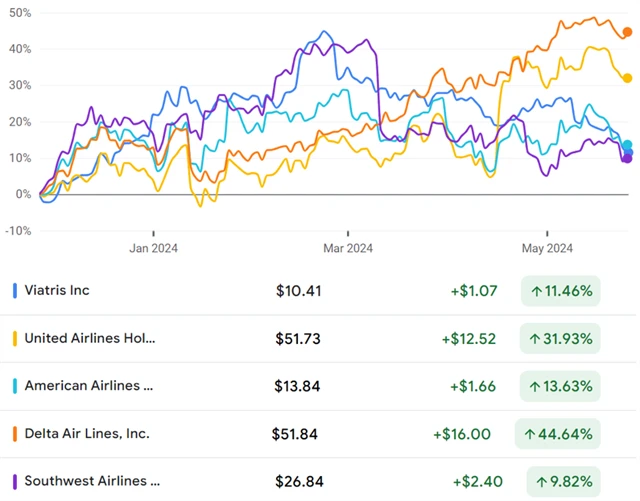The height and width of the screenshot is (501, 640).
Task: Click the orange endpoint dot on the chart
Action: 628,32
